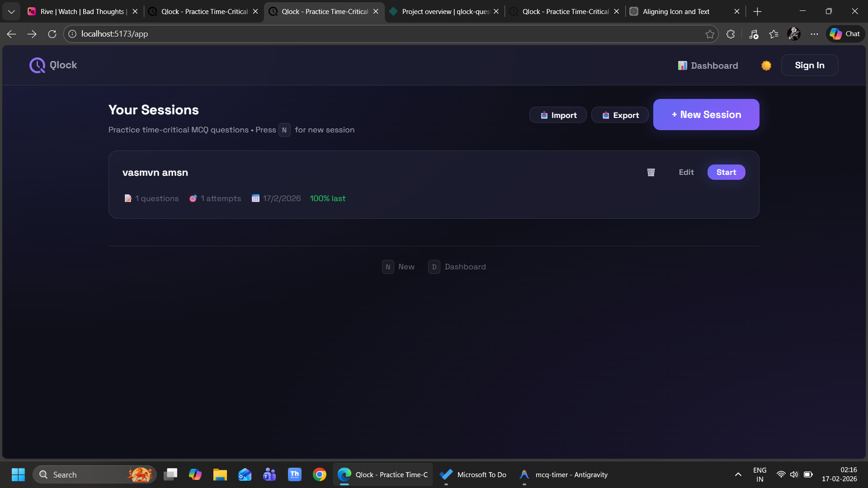Click the Sign In button

(x=809, y=65)
